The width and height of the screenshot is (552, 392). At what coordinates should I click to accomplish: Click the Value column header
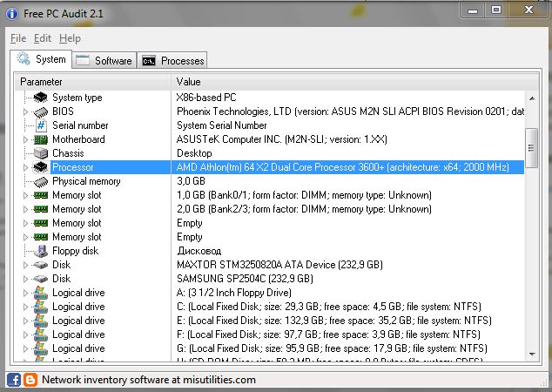pyautogui.click(x=355, y=82)
